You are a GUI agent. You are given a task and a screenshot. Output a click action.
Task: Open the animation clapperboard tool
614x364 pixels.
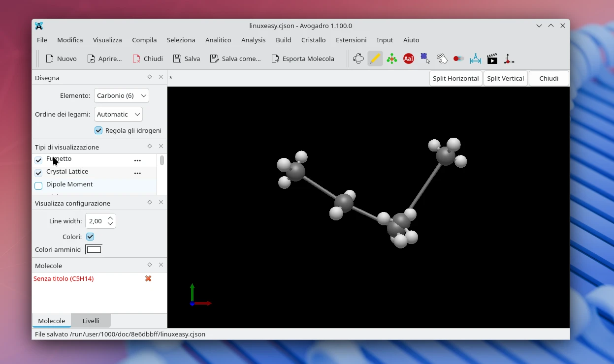(x=492, y=59)
